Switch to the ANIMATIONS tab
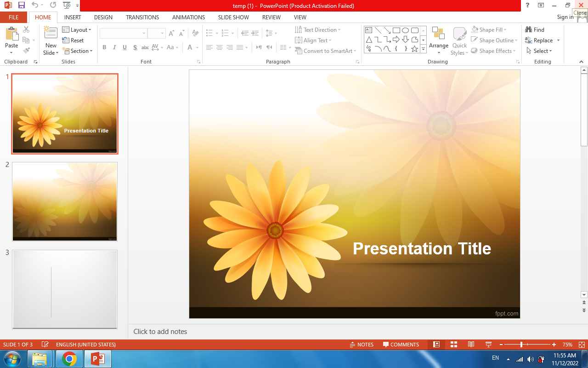This screenshot has height=368, width=588. click(188, 17)
